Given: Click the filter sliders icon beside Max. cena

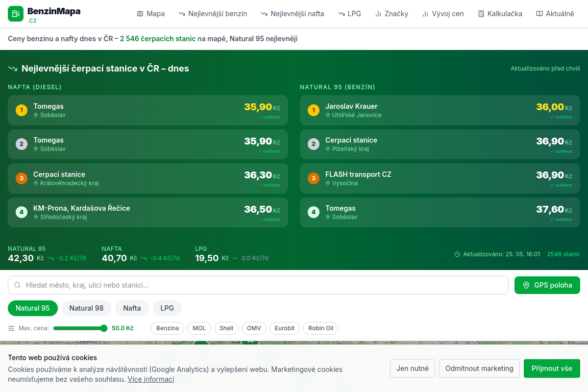Looking at the screenshot, I should tap(11, 328).
